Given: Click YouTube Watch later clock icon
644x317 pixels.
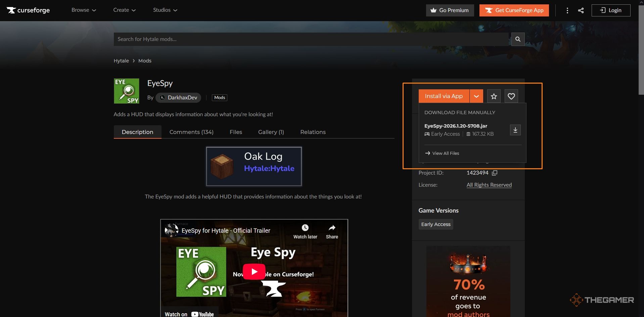Looking at the screenshot, I should coord(305,228).
